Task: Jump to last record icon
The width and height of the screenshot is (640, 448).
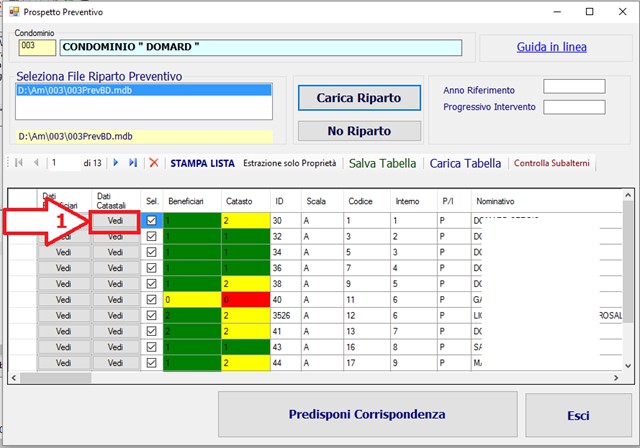Action: (133, 163)
